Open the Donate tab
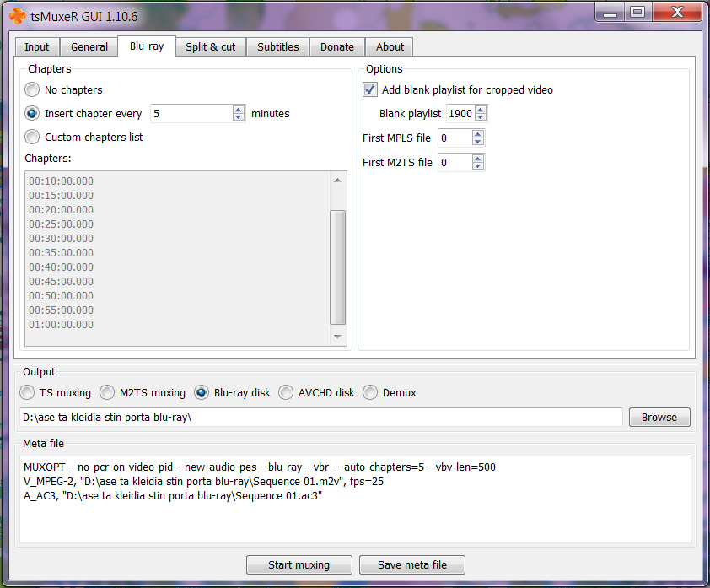This screenshot has width=710, height=588. coord(337,47)
